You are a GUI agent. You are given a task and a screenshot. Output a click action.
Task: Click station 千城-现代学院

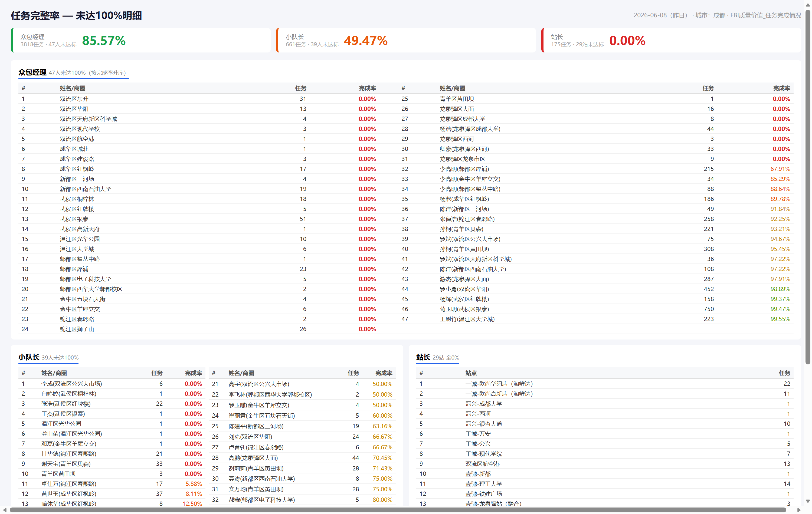point(484,454)
